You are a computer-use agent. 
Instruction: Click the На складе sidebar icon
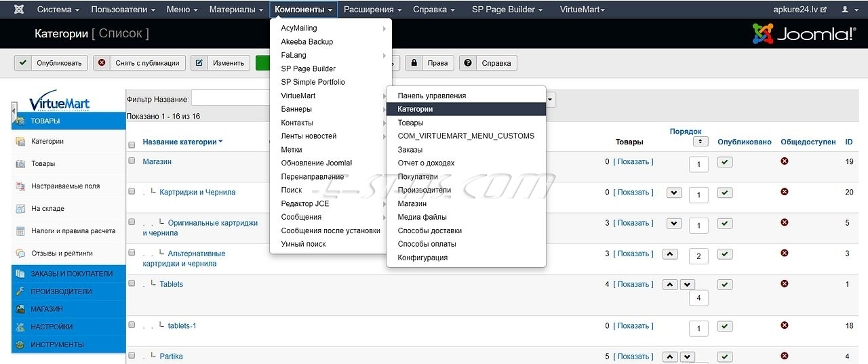[20, 209]
